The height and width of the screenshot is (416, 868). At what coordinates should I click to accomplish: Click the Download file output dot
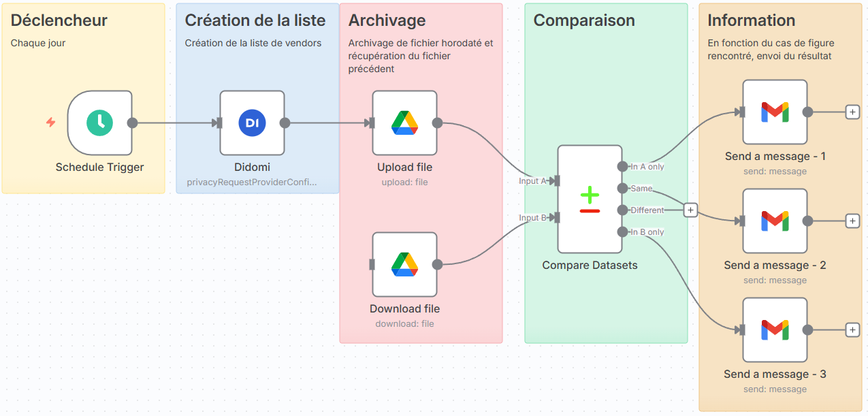[437, 265]
